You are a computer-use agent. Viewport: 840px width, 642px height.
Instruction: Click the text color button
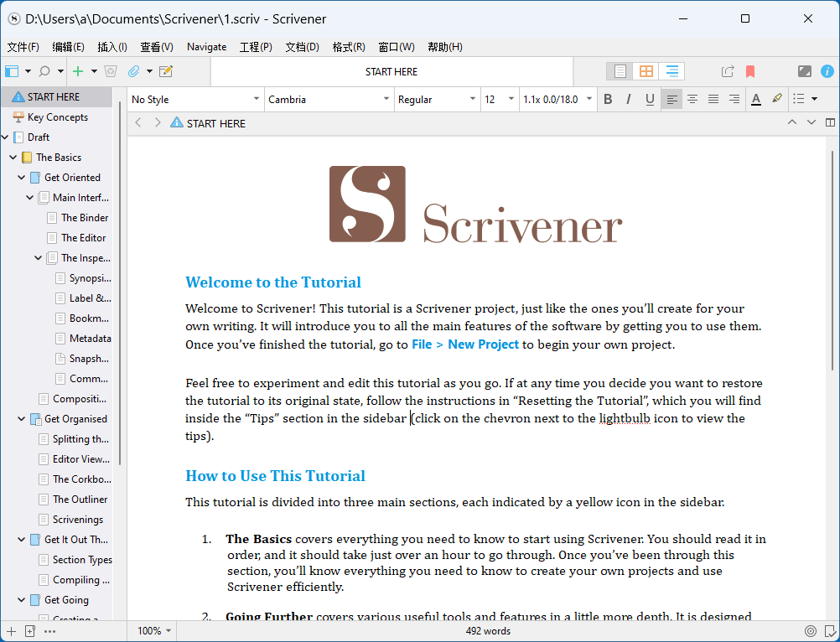[756, 99]
